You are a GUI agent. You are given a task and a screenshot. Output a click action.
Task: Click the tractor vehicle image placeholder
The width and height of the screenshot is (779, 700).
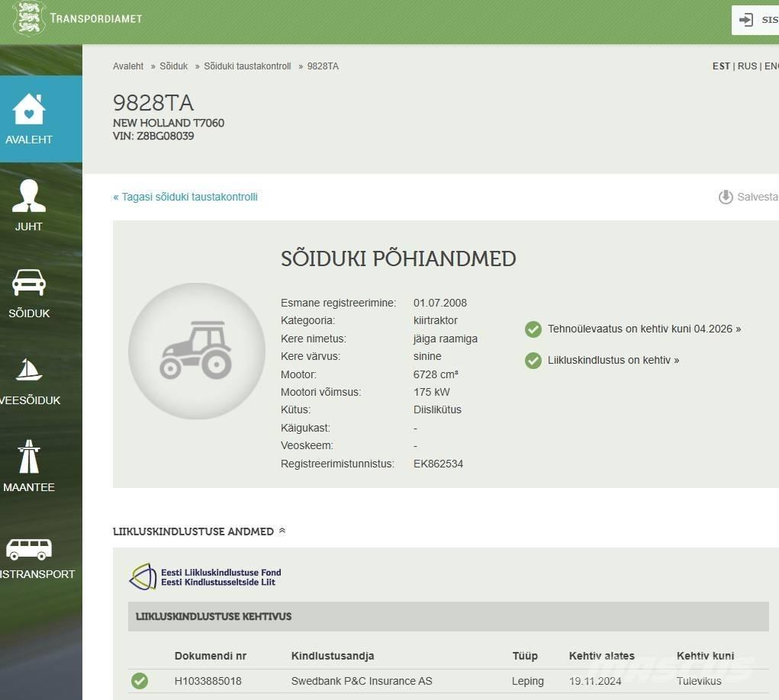197,351
